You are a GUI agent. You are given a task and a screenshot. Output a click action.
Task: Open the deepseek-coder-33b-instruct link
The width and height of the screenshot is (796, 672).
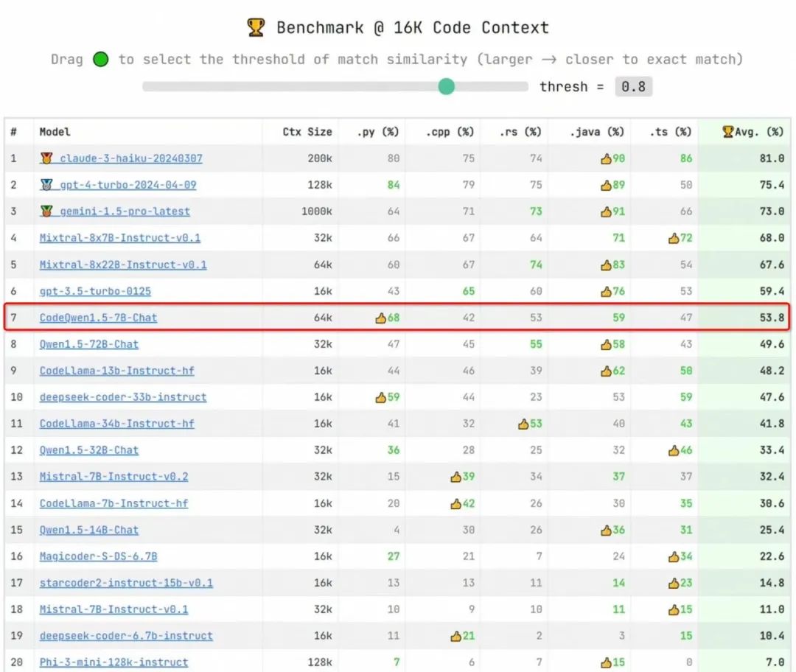[x=123, y=397]
